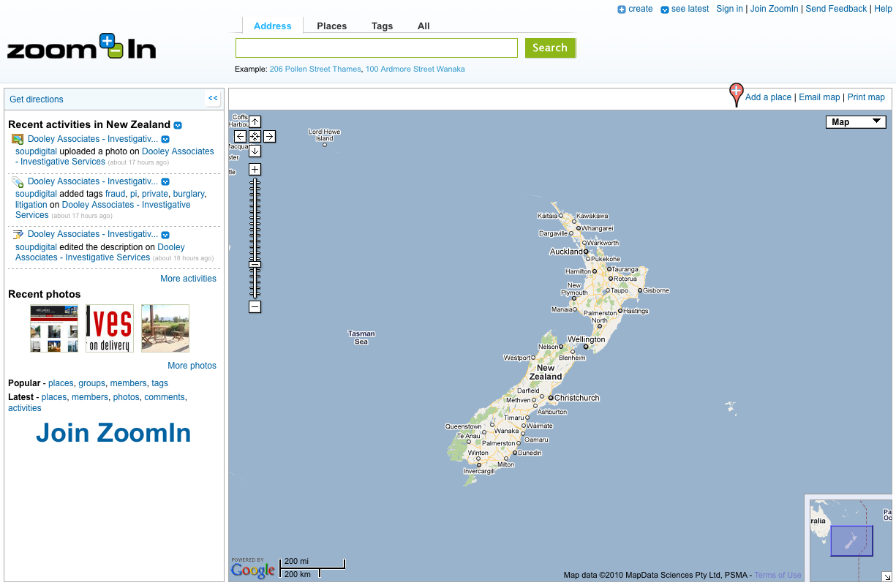Open dropdown next to first Dooley Associates entry
The width and height of the screenshot is (896, 588).
(x=165, y=139)
